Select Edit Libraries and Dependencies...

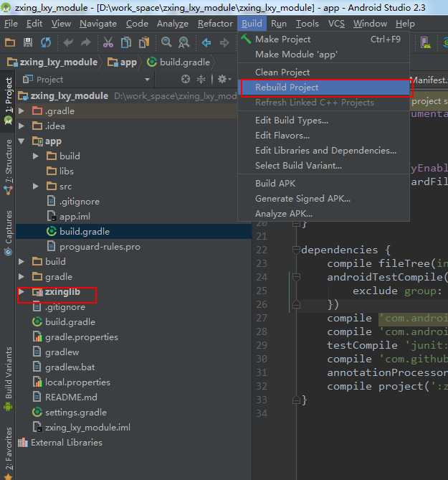tap(323, 151)
